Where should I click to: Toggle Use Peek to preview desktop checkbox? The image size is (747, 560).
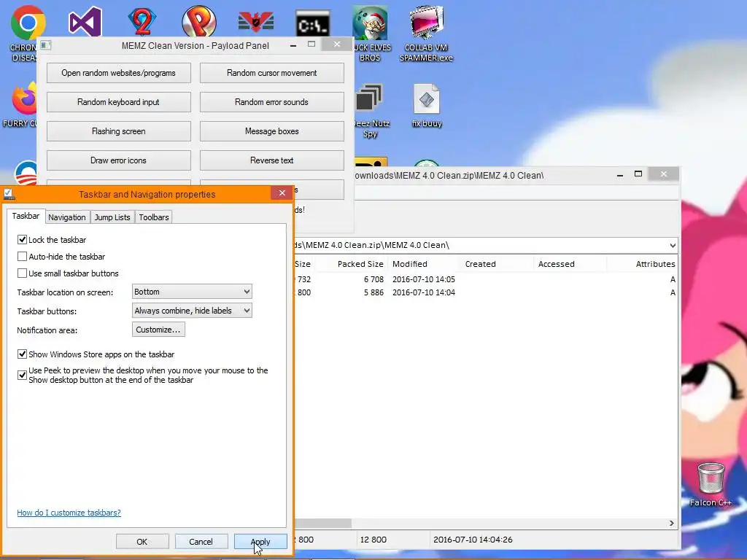pyautogui.click(x=22, y=376)
